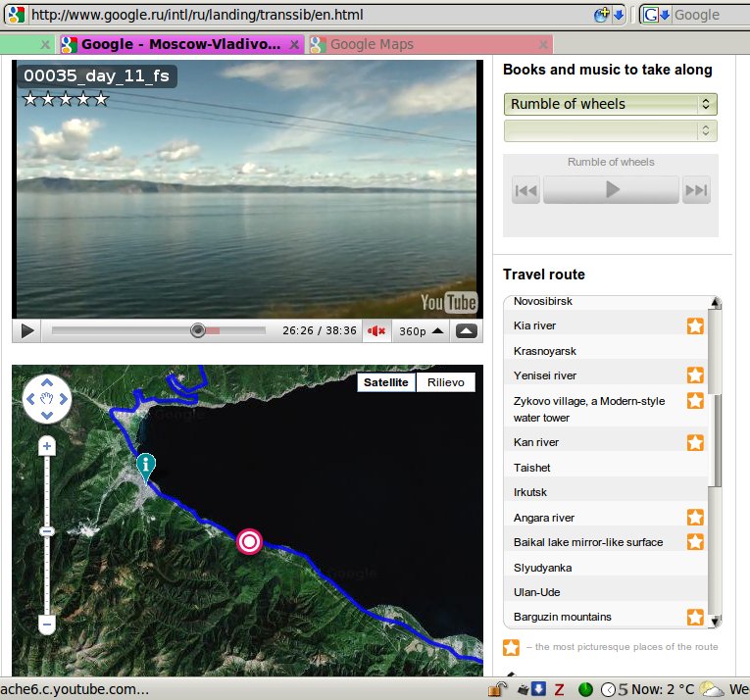Image resolution: width=750 pixels, height=700 pixels.
Task: Select the Google Moscow-Vladivostok tab
Action: pyautogui.click(x=180, y=44)
